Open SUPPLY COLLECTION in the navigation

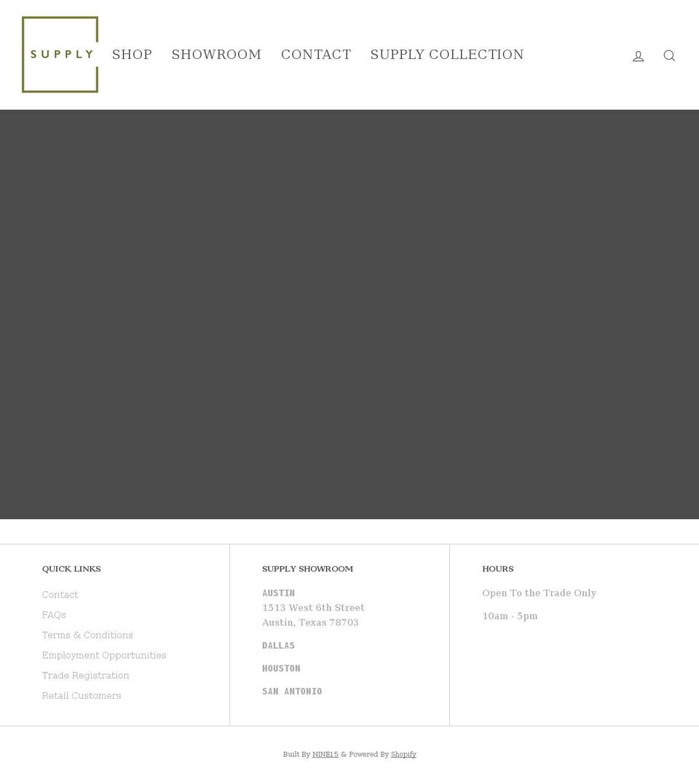(x=447, y=55)
